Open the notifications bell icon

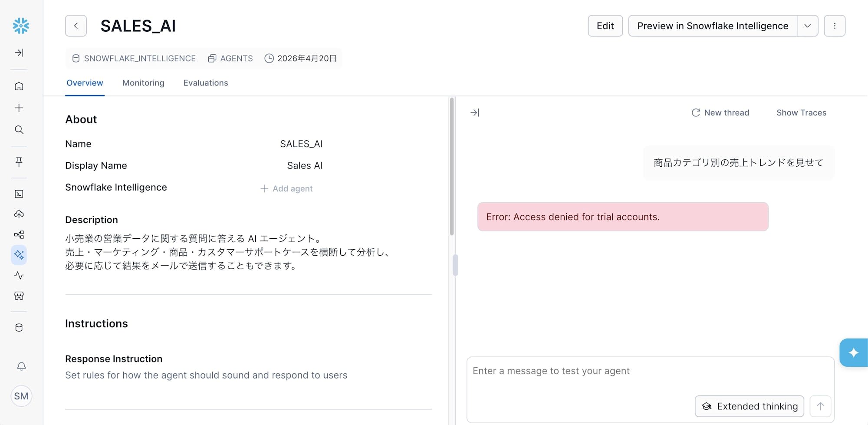point(21,366)
